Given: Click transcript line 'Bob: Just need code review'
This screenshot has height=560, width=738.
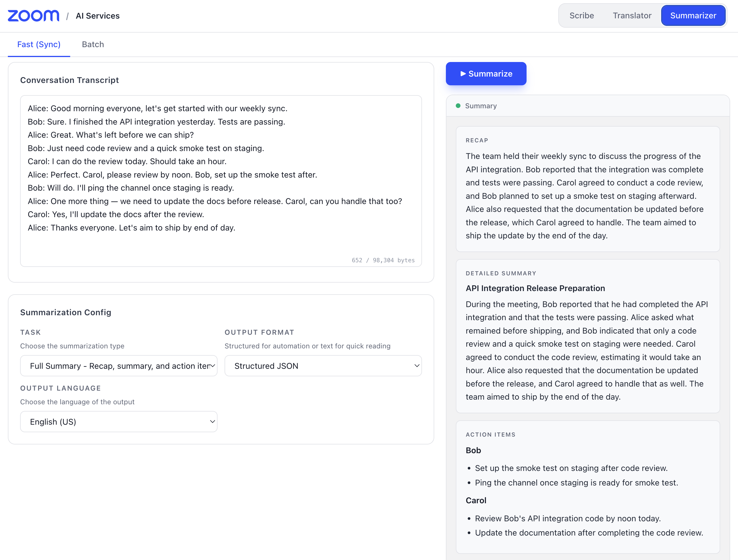Looking at the screenshot, I should tap(146, 148).
